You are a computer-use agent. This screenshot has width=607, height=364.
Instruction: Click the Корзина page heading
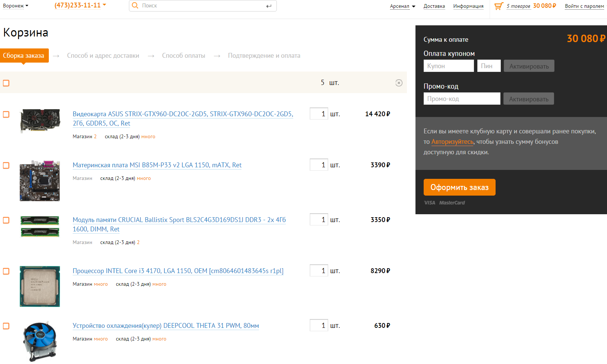click(26, 33)
